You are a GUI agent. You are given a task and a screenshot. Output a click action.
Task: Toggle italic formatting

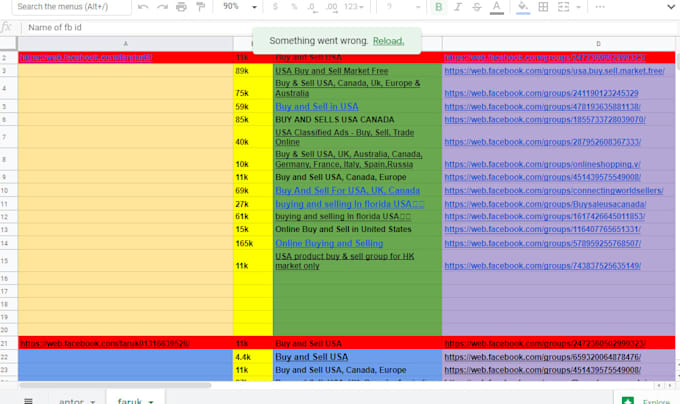tap(458, 7)
